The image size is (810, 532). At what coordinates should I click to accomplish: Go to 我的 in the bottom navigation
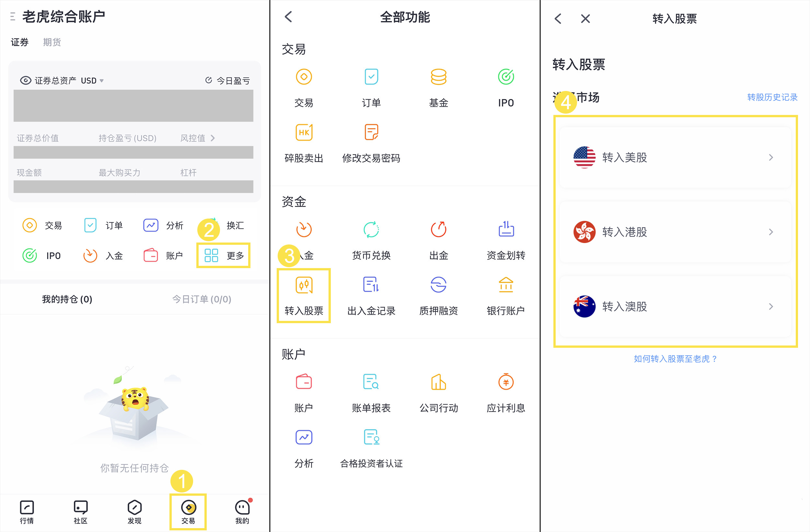point(242,512)
